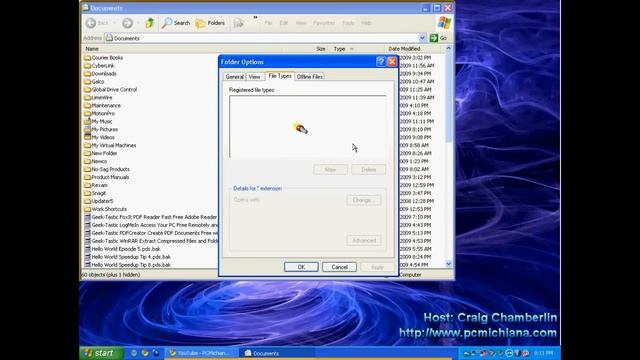Screen dimensions: 640x360
Task: Select the File Types tab
Action: pyautogui.click(x=280, y=76)
